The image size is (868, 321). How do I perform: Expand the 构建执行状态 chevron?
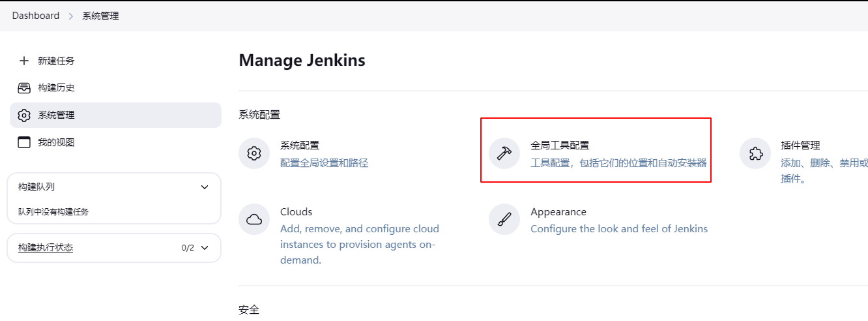pos(205,248)
